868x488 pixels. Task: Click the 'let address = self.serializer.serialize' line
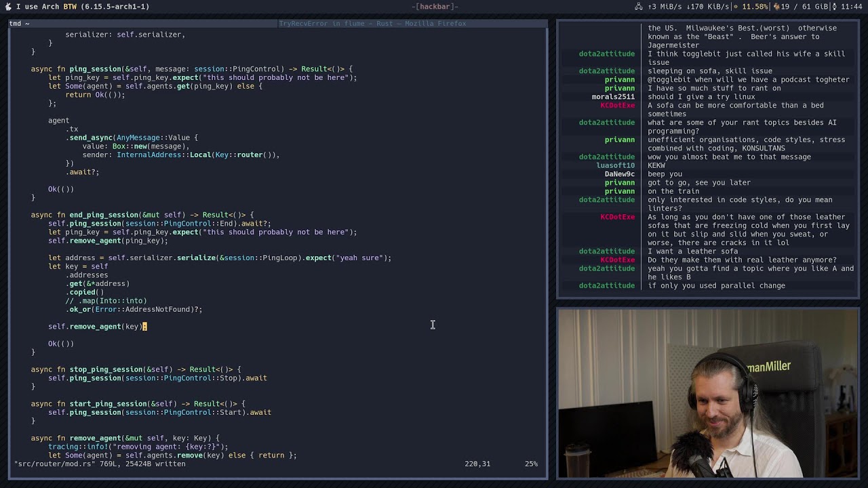(220, 258)
